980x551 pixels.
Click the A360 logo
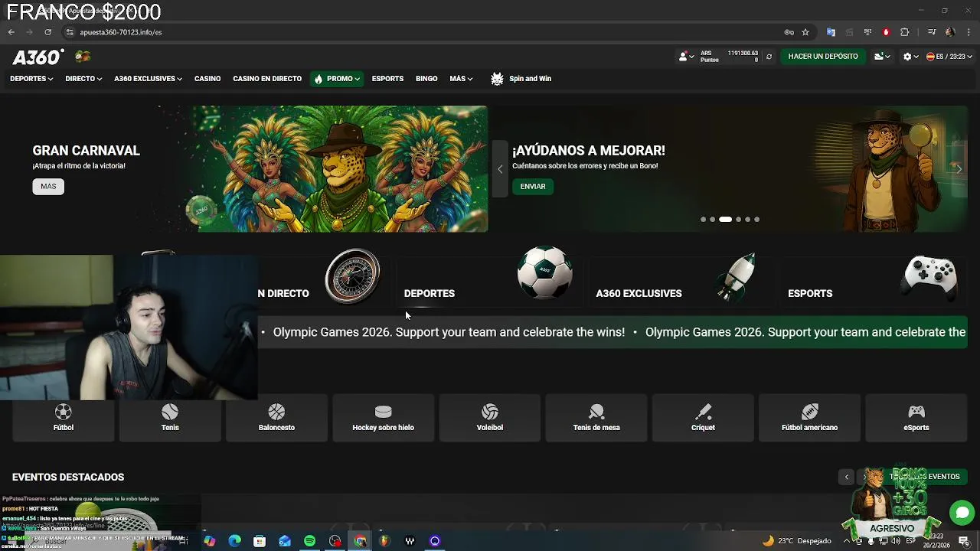pyautogui.click(x=38, y=57)
